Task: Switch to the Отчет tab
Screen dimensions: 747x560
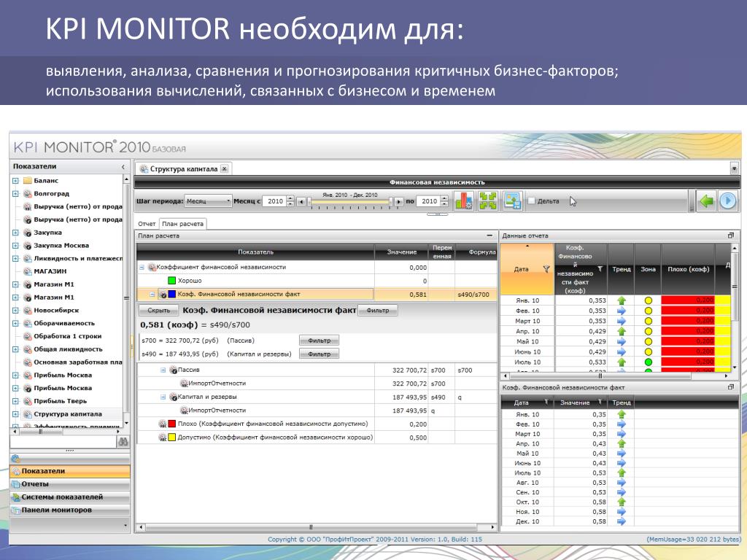Action: pyautogui.click(x=147, y=224)
